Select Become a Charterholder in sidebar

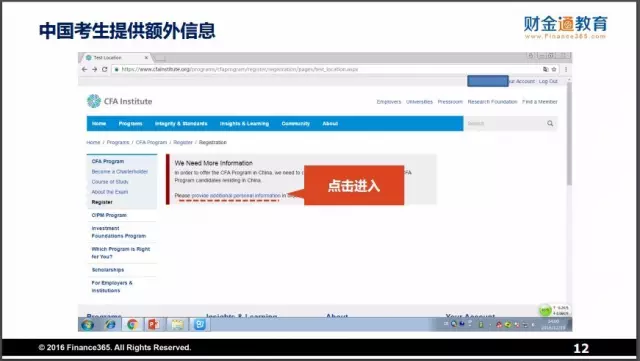coord(120,172)
